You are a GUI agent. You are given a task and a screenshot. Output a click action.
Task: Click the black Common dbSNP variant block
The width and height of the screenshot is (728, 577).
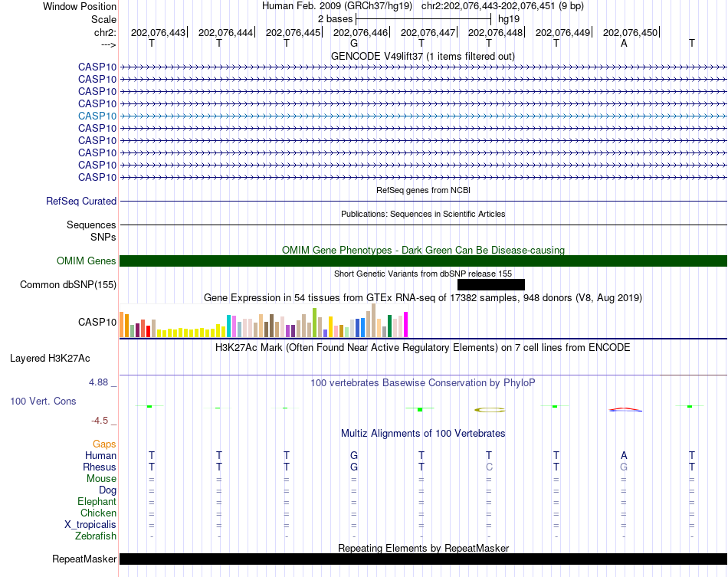pyautogui.click(x=490, y=284)
